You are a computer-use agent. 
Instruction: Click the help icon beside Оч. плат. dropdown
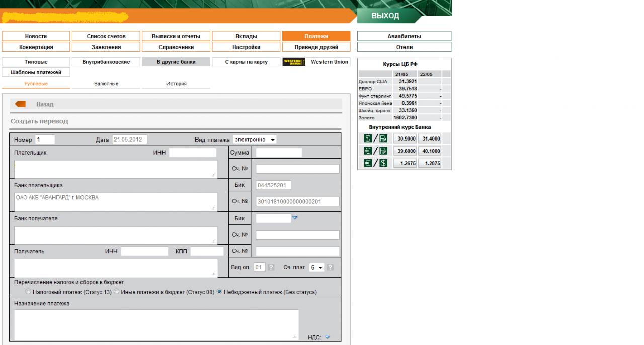(x=331, y=268)
